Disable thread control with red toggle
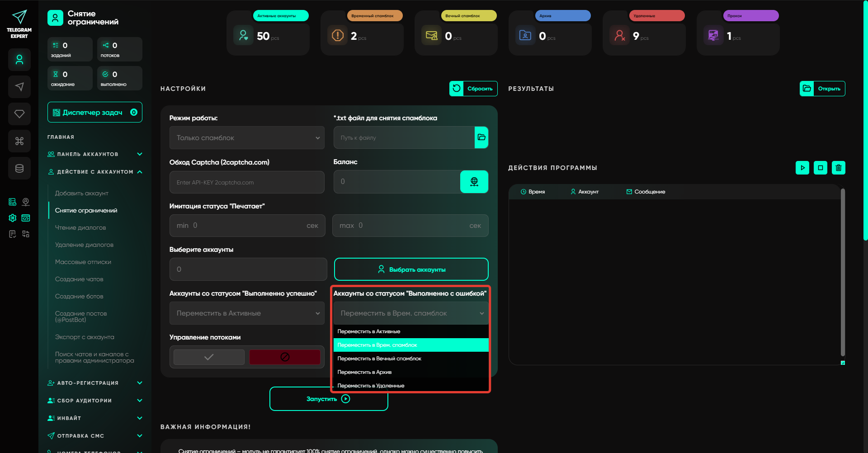868x453 pixels. click(x=285, y=357)
